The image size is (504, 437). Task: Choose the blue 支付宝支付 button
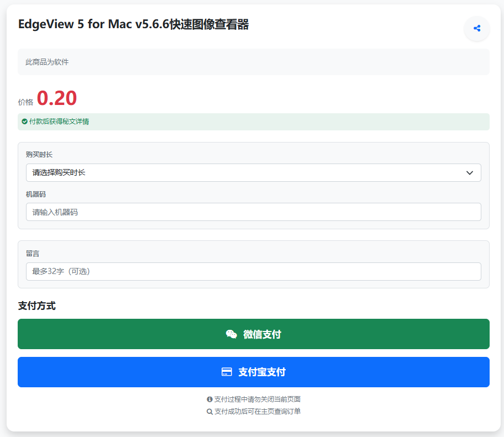click(x=253, y=372)
